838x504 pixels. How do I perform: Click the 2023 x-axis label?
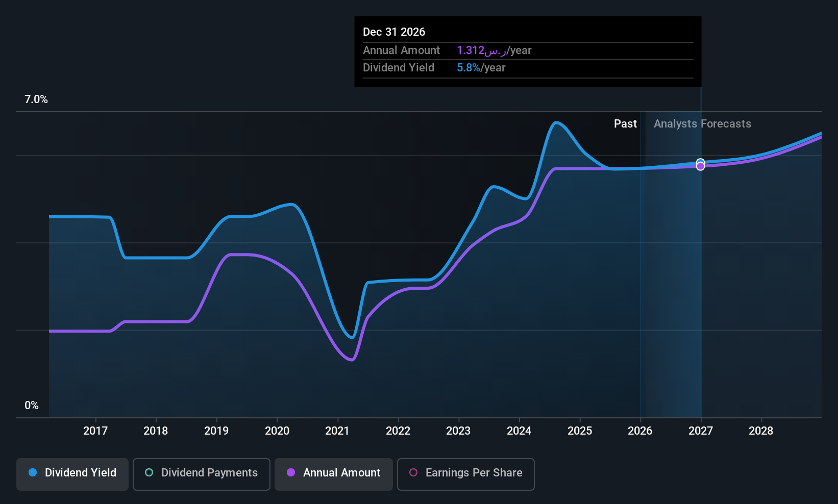point(458,431)
